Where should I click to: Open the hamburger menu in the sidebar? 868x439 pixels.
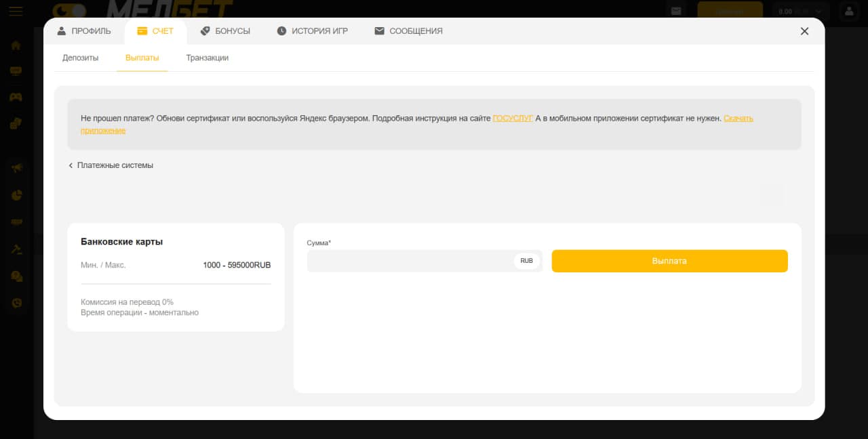16,12
